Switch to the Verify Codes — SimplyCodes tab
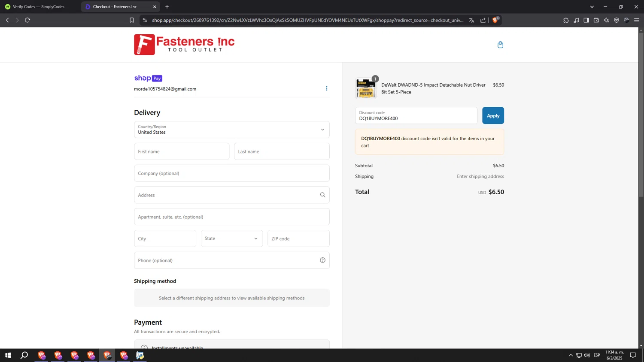This screenshot has width=644, height=362. [39, 7]
